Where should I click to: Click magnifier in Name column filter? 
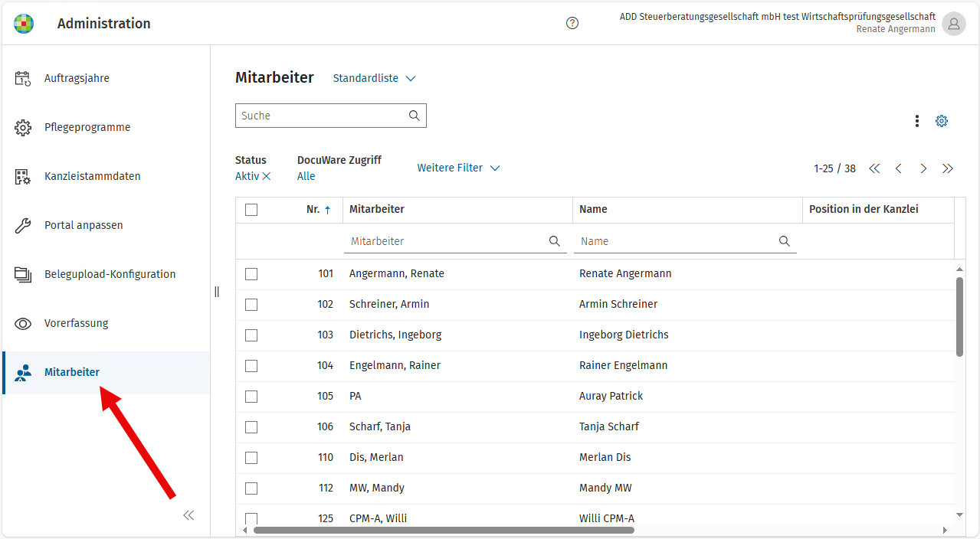[x=785, y=241]
